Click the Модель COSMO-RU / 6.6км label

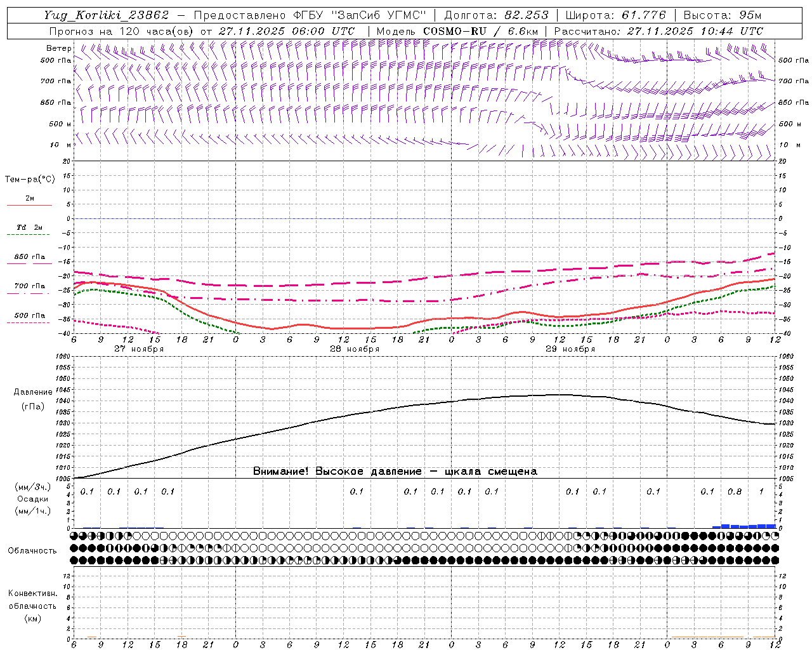(x=457, y=31)
